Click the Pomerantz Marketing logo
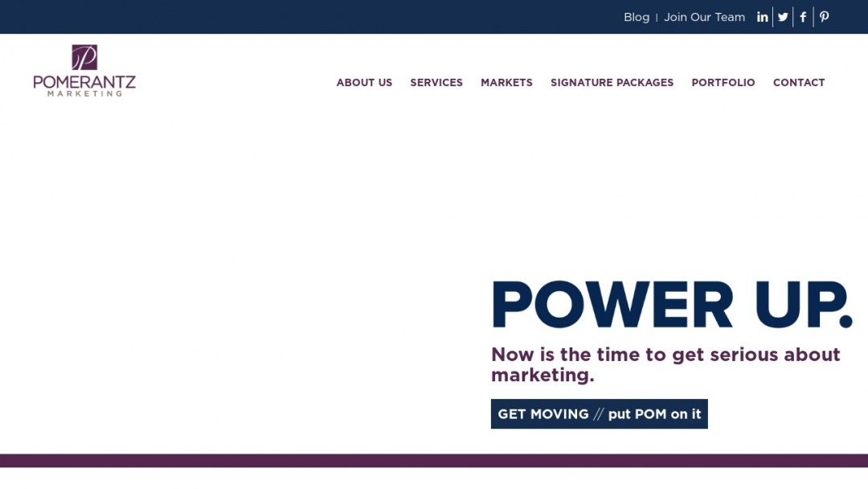868x489 pixels. tap(84, 71)
